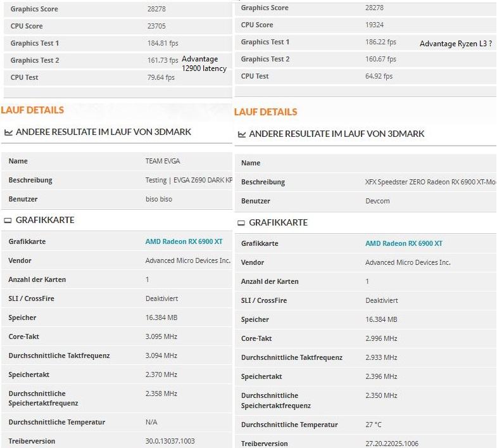Select driver version 27.20.22025.1006
497x448 pixels.
tap(392, 444)
